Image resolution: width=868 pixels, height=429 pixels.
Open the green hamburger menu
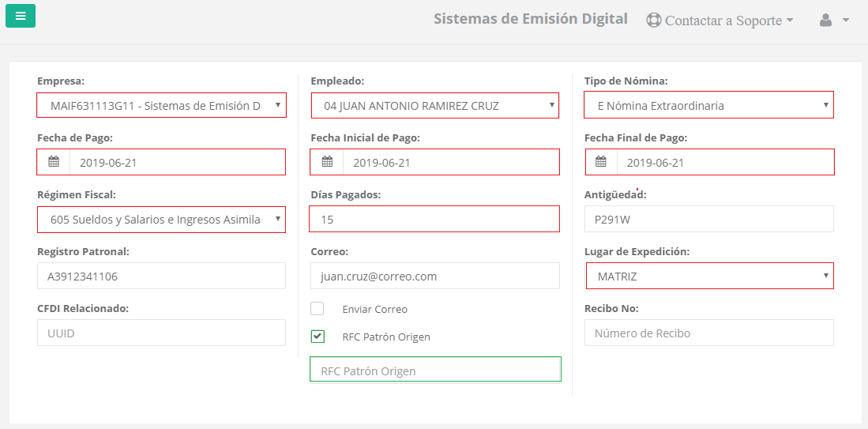21,16
